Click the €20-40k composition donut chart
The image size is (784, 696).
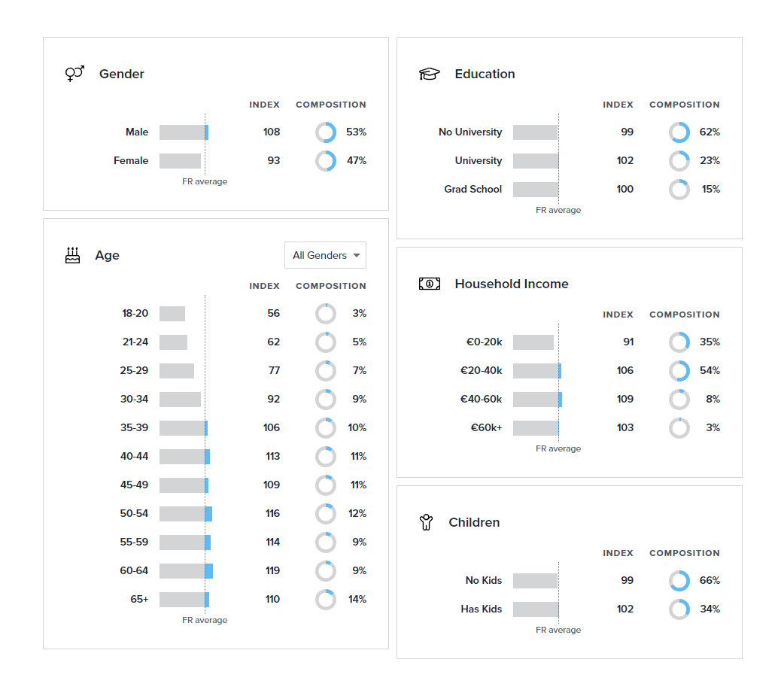pos(679,371)
